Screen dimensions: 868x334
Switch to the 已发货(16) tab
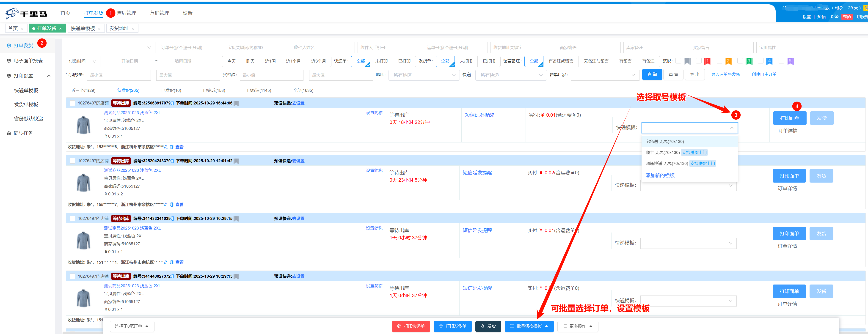[171, 90]
